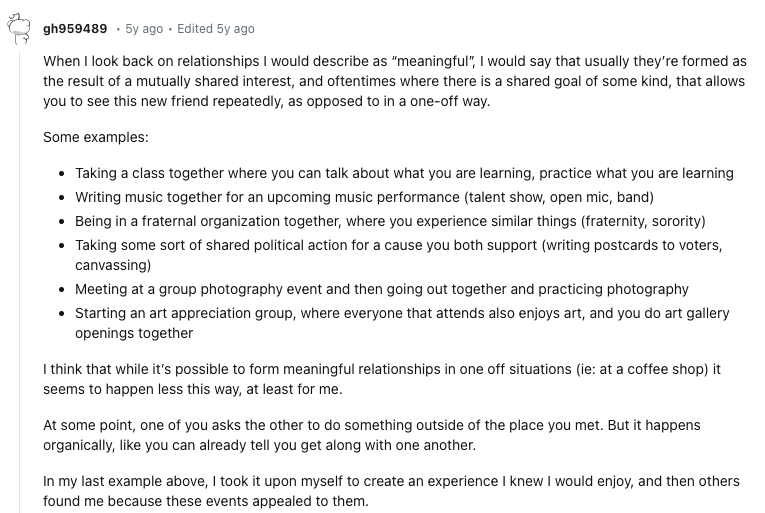Click the word 'canvassing)' in the political bullet
The width and height of the screenshot is (765, 513).
point(113,265)
